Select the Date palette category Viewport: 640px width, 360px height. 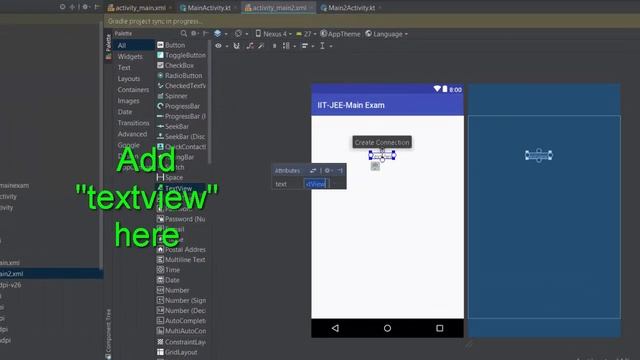pyautogui.click(x=124, y=111)
